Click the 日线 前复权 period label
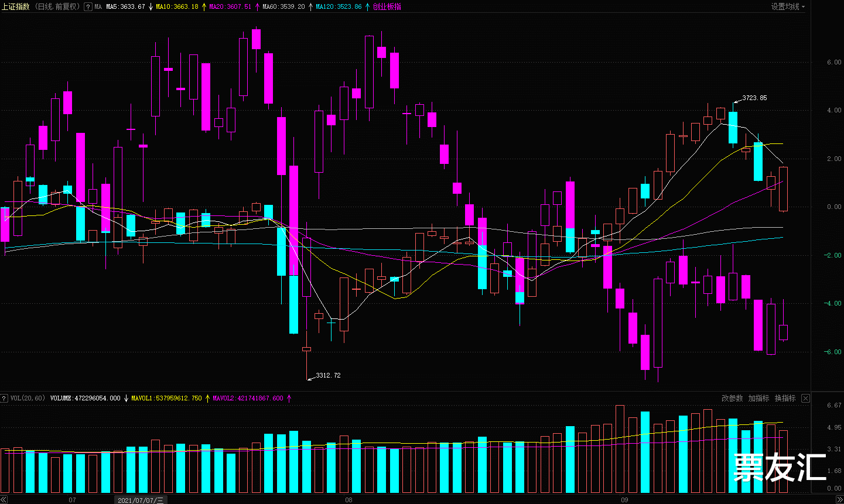The width and height of the screenshot is (844, 504). [58, 7]
